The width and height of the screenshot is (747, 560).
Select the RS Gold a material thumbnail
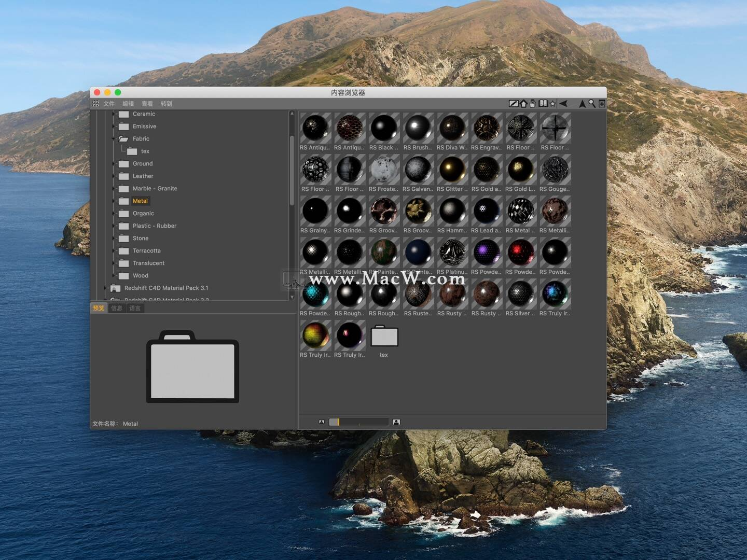(486, 170)
